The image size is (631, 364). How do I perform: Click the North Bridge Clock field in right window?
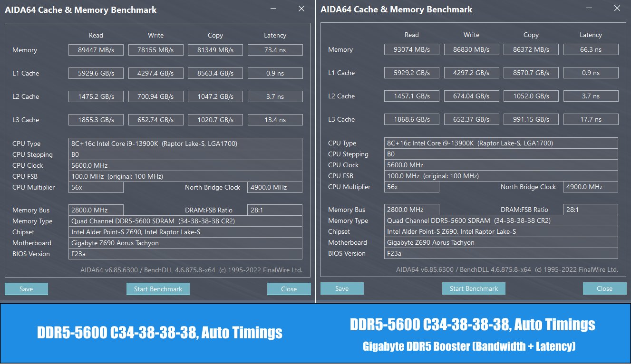point(591,187)
